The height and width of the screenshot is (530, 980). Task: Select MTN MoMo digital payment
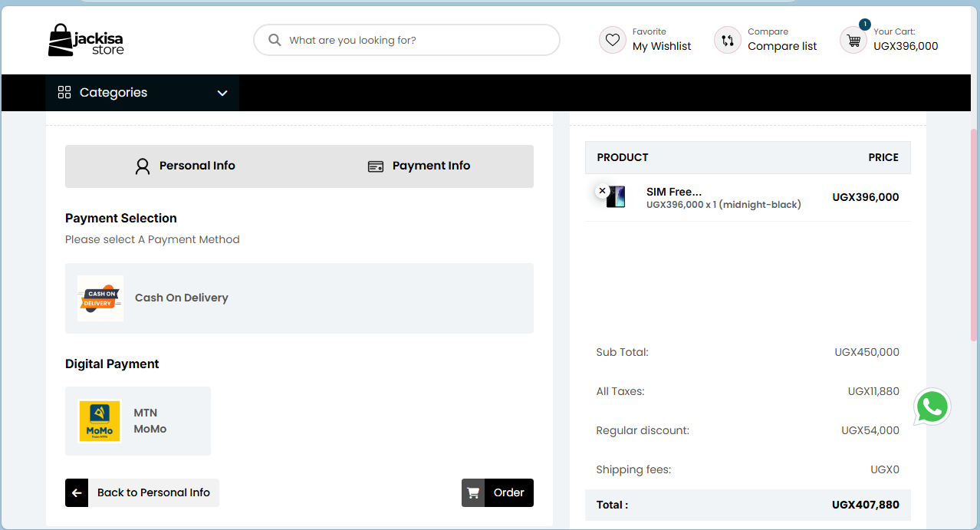(137, 420)
